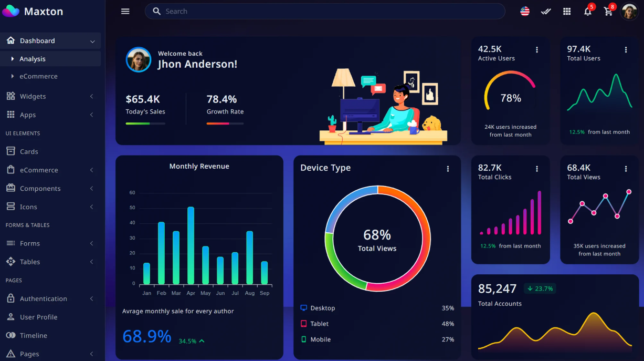
Task: Open the notifications bell icon
Action: tap(588, 11)
